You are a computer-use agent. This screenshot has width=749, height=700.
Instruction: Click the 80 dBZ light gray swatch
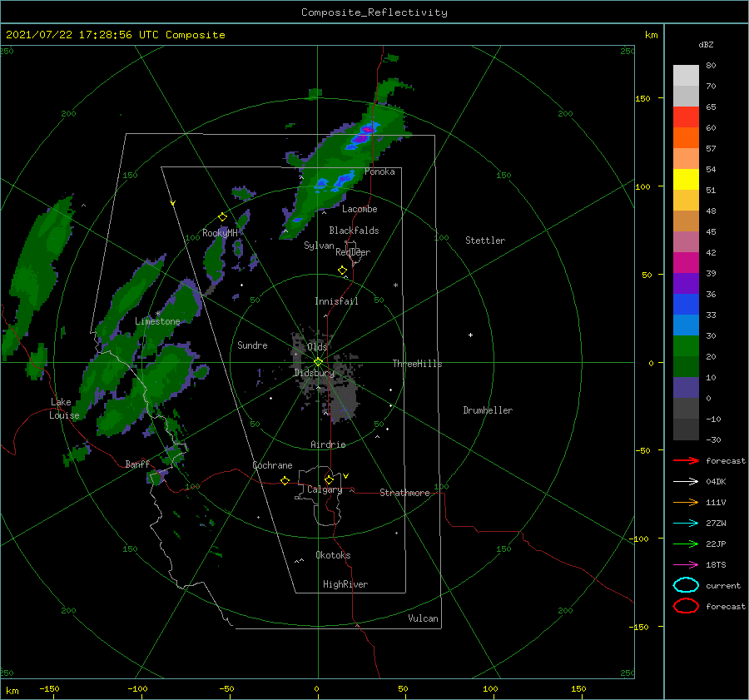686,76
